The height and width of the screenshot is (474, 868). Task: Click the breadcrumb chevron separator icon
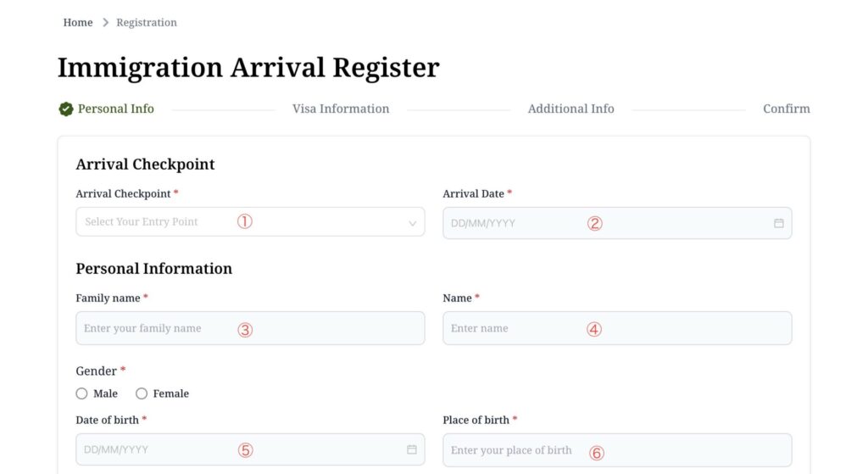tap(106, 23)
